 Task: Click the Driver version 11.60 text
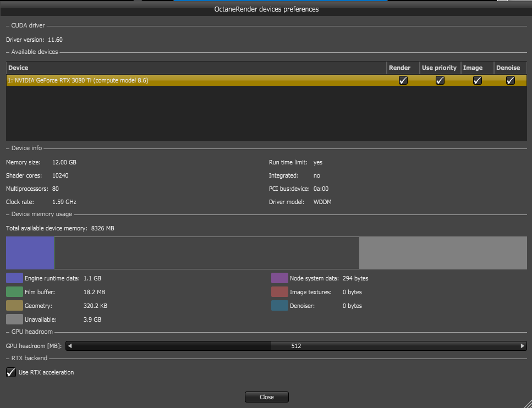[x=34, y=40]
